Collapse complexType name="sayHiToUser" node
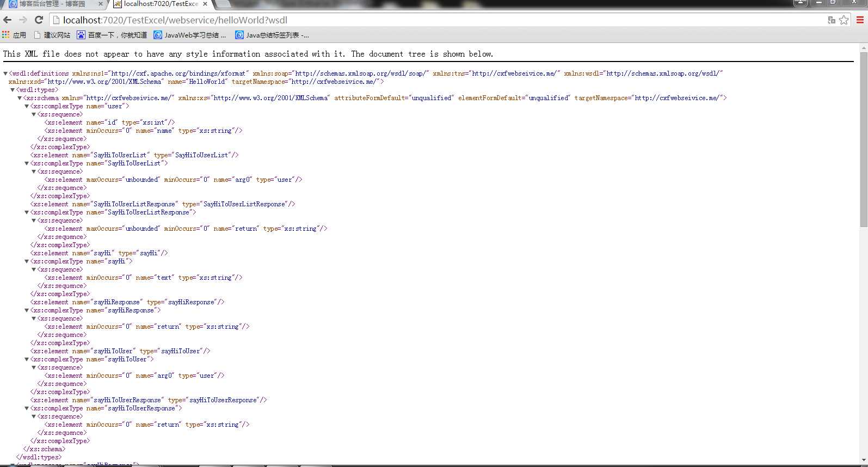 [27, 359]
